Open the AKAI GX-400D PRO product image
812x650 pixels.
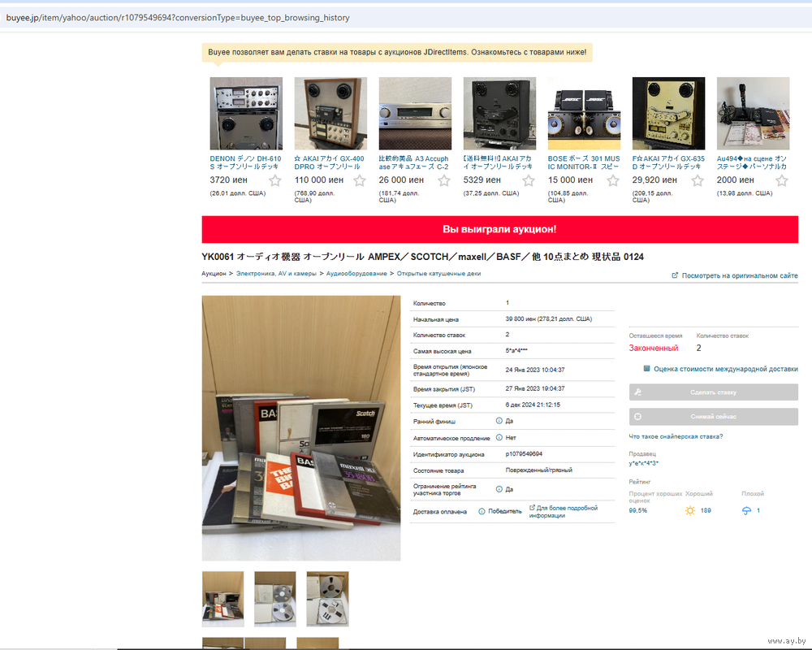coord(331,114)
